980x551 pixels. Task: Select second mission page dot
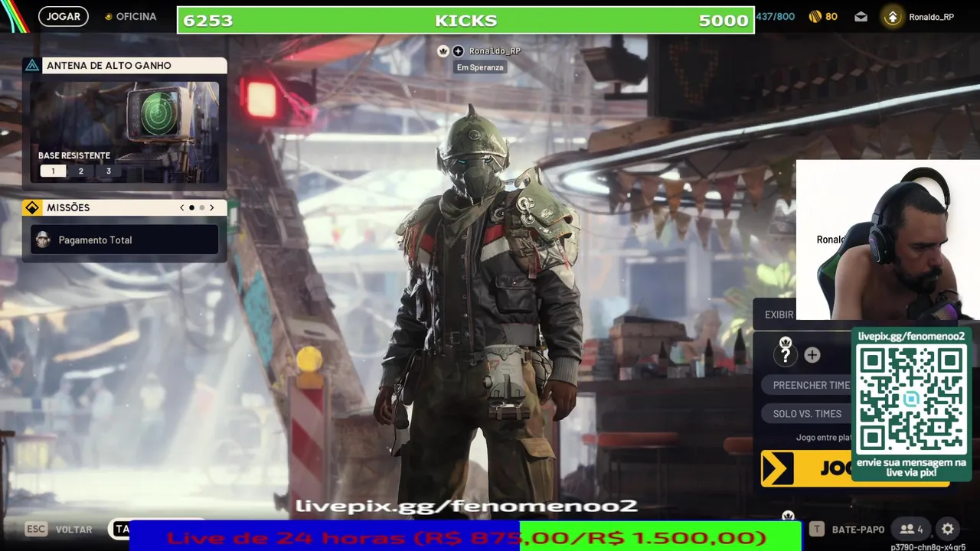point(202,207)
